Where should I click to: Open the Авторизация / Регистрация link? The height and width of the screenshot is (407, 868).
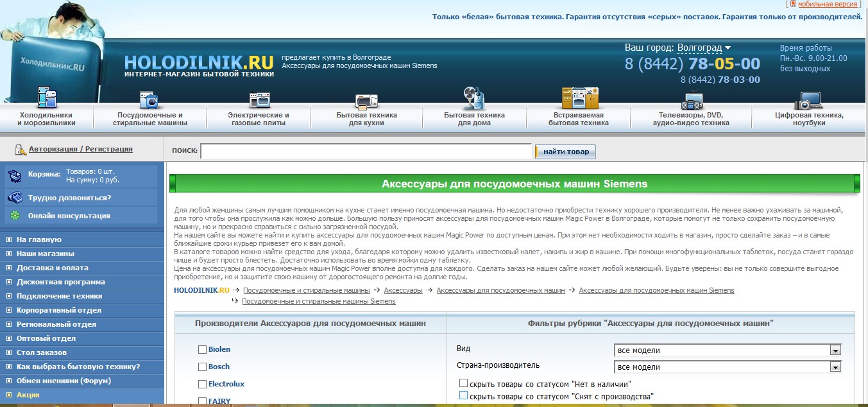click(81, 149)
